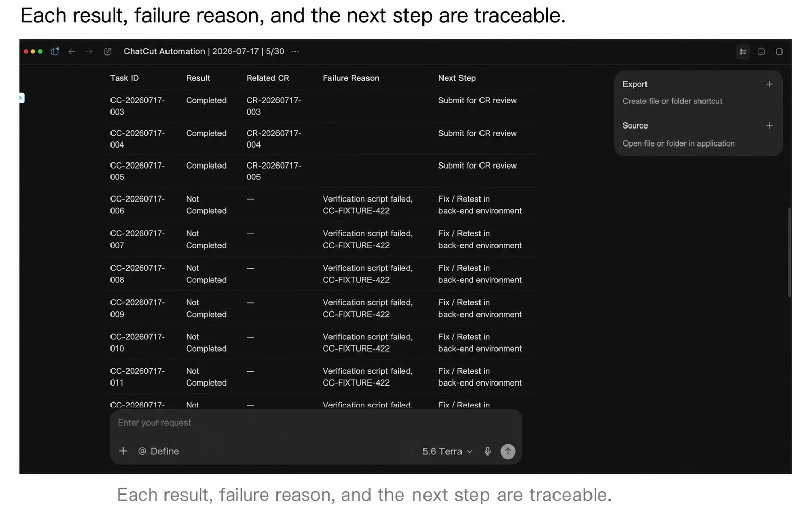Click the Export section label

[635, 84]
